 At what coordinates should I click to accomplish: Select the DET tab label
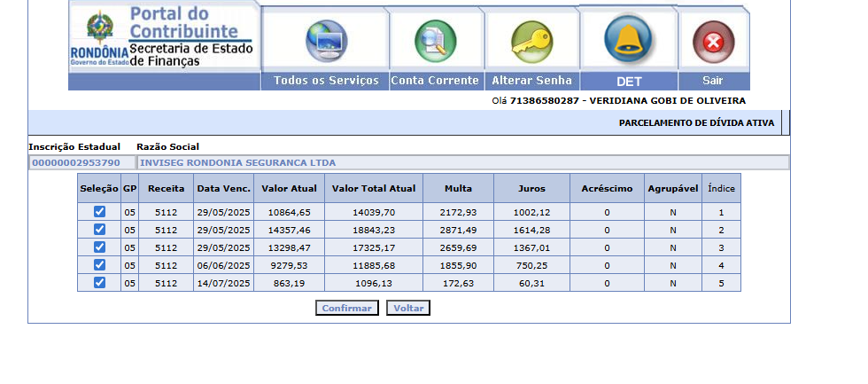click(629, 81)
